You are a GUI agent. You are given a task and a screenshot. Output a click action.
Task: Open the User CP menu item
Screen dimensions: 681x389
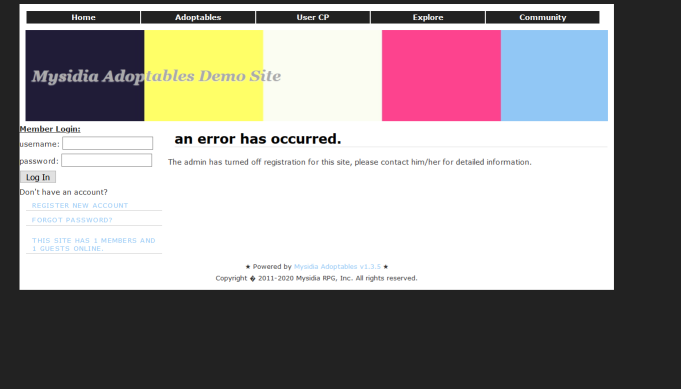pos(313,17)
